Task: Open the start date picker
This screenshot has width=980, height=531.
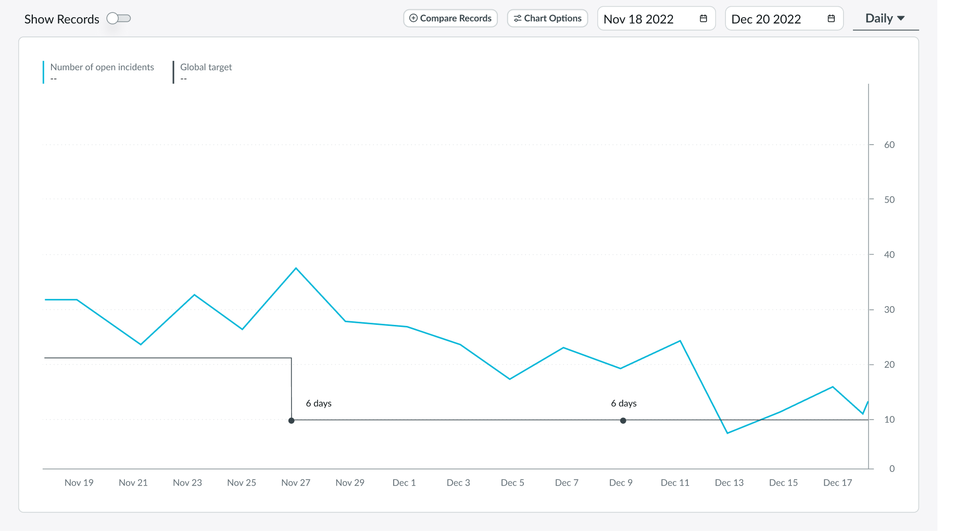Action: [x=656, y=18]
